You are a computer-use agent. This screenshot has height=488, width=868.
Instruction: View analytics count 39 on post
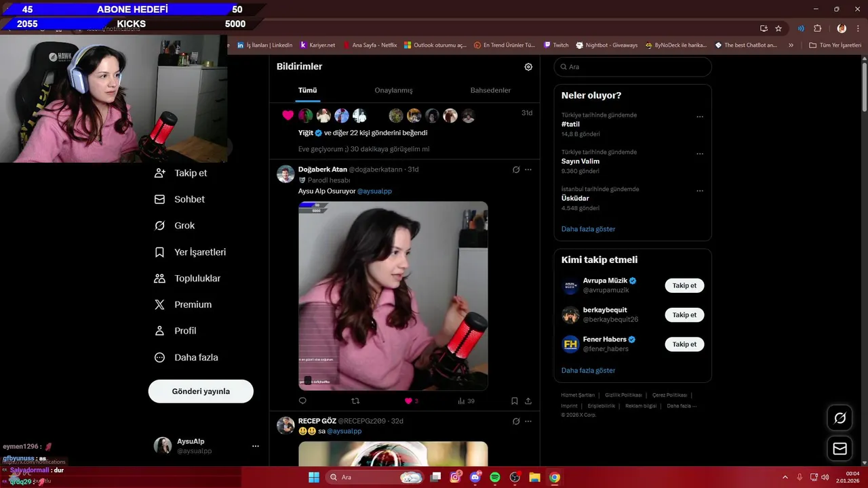[466, 401]
